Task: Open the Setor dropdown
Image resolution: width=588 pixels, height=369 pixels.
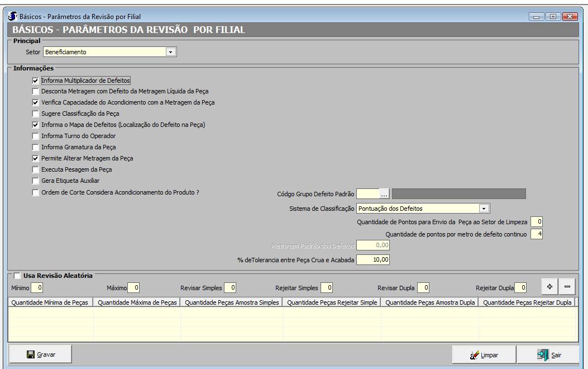Action: [x=171, y=52]
